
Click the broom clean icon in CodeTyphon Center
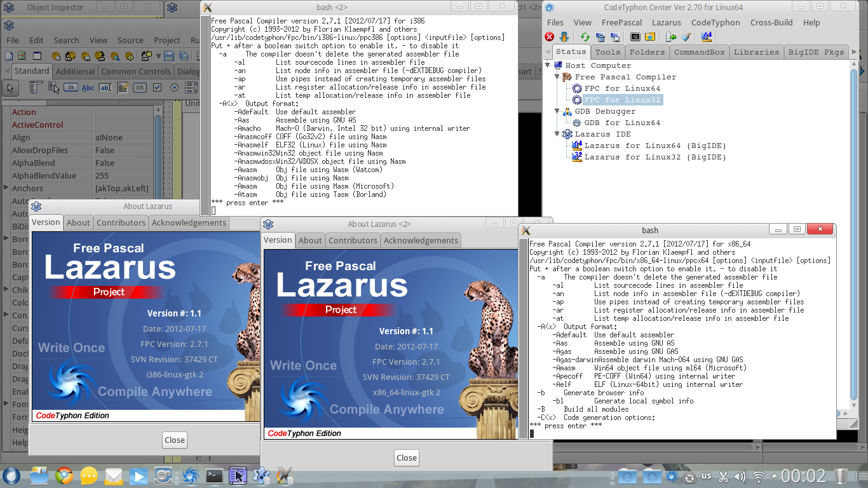(686, 37)
